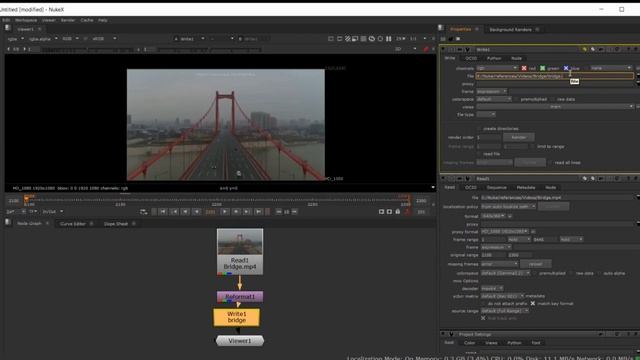The image size is (640, 360).
Task: Open the source range dropdown
Action: (x=505, y=311)
